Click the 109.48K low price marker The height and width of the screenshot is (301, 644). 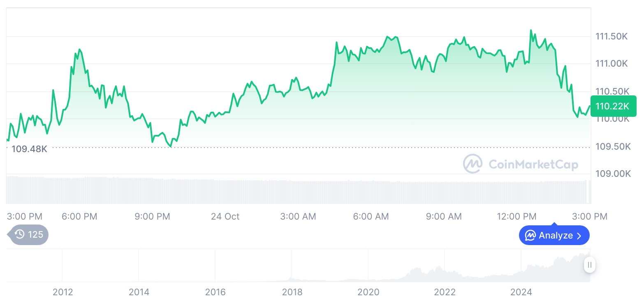point(29,149)
